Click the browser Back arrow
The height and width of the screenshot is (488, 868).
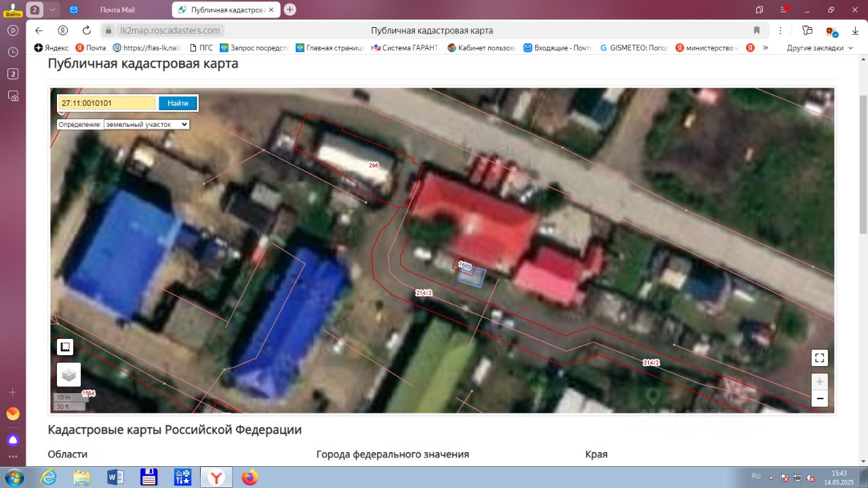coord(39,30)
